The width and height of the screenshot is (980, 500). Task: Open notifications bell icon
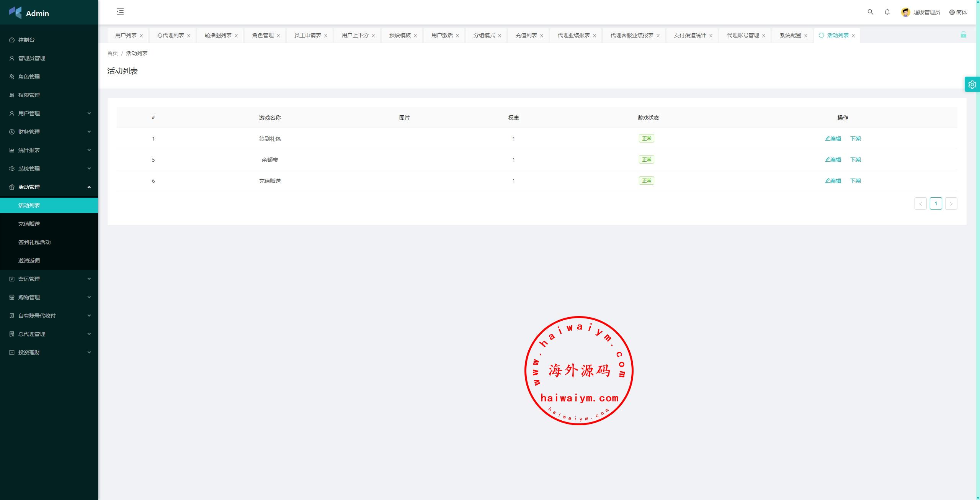pos(887,12)
